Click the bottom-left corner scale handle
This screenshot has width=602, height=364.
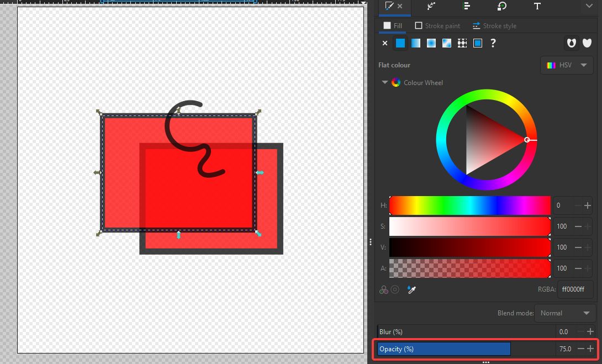pos(99,233)
